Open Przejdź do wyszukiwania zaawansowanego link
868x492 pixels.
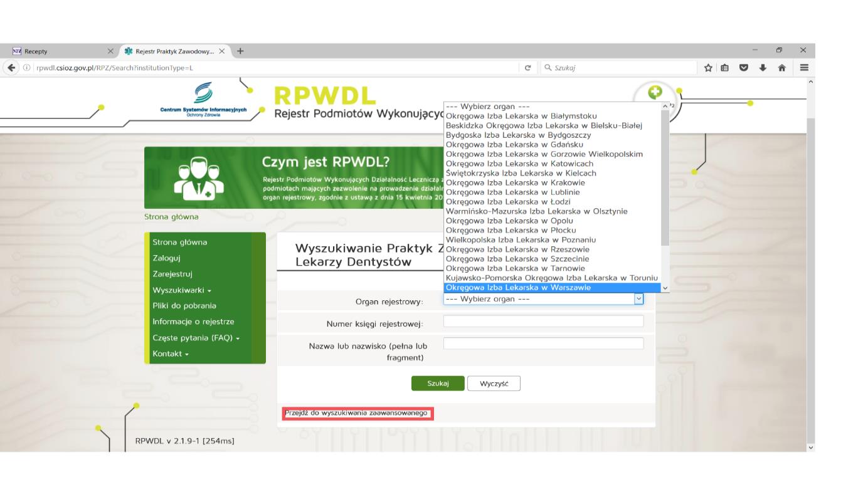(356, 414)
